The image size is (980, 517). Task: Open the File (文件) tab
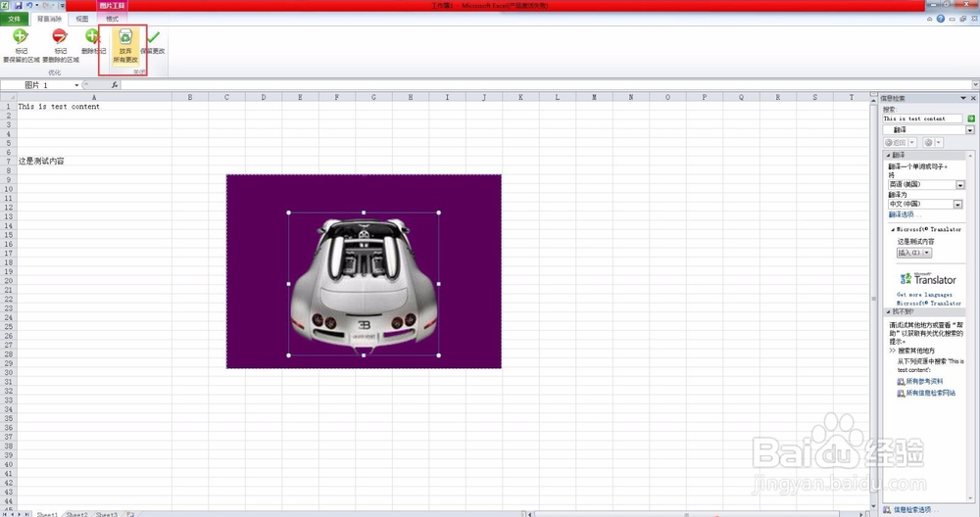[x=15, y=19]
